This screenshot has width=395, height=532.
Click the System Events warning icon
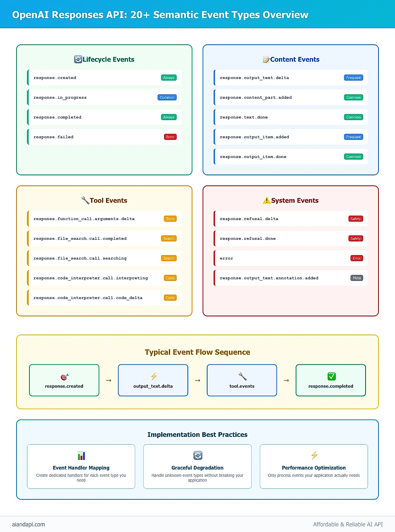pos(267,200)
